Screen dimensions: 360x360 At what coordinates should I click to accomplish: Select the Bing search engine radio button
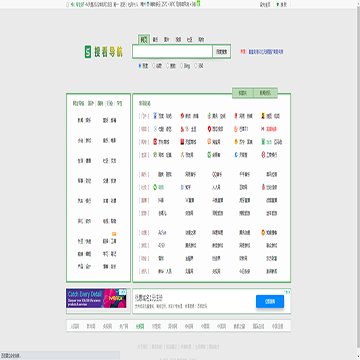182,66
